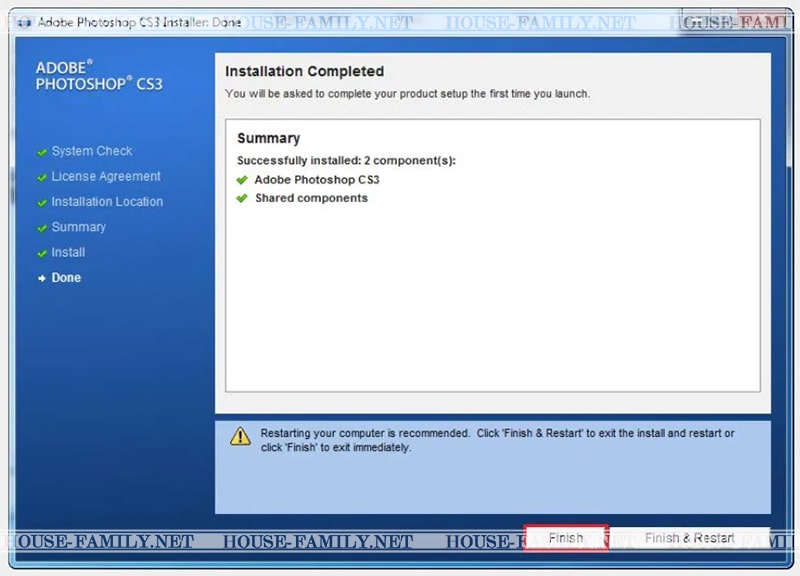Click the Finish & Restart button
Image resolution: width=800 pixels, height=576 pixels.
pyautogui.click(x=689, y=538)
